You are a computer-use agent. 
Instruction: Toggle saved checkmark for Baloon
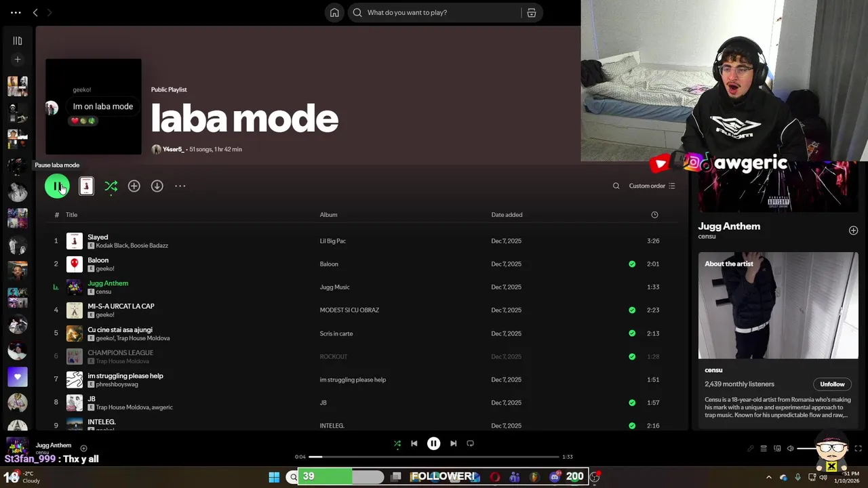coord(632,264)
